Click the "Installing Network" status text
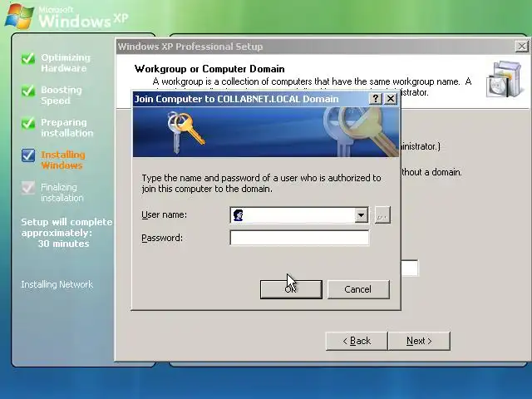This screenshot has height=399, width=532. click(57, 284)
